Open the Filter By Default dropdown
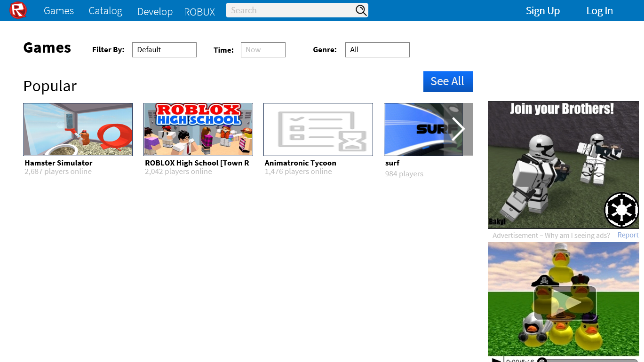644x362 pixels. point(164,50)
